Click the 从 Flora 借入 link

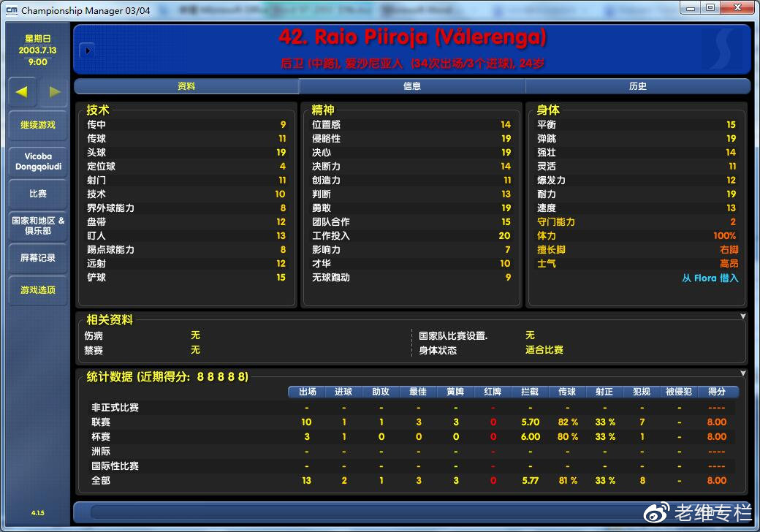(710, 278)
